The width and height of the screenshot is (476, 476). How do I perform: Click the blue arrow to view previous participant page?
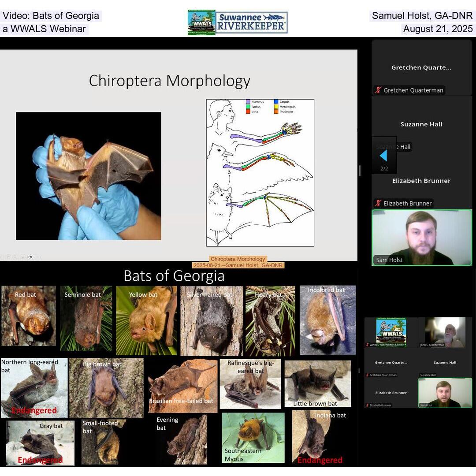pyautogui.click(x=383, y=156)
